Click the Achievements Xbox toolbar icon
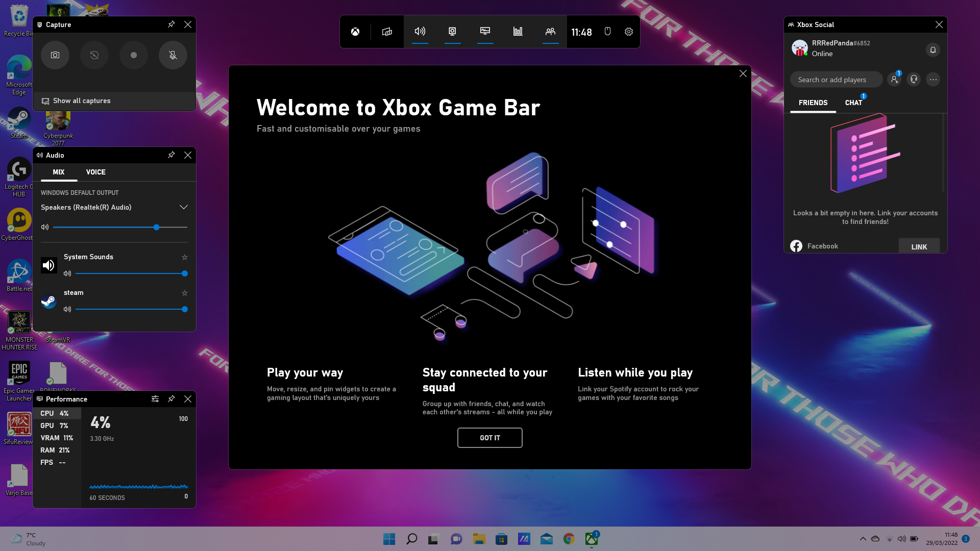The width and height of the screenshot is (980, 551). tap(518, 32)
